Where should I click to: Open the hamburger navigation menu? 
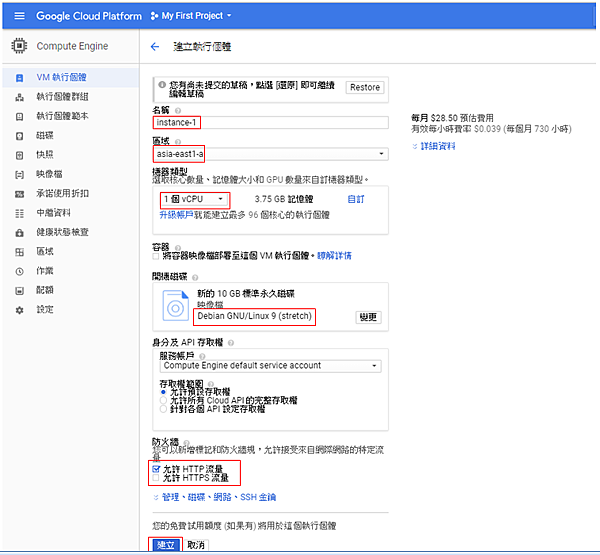[x=19, y=16]
